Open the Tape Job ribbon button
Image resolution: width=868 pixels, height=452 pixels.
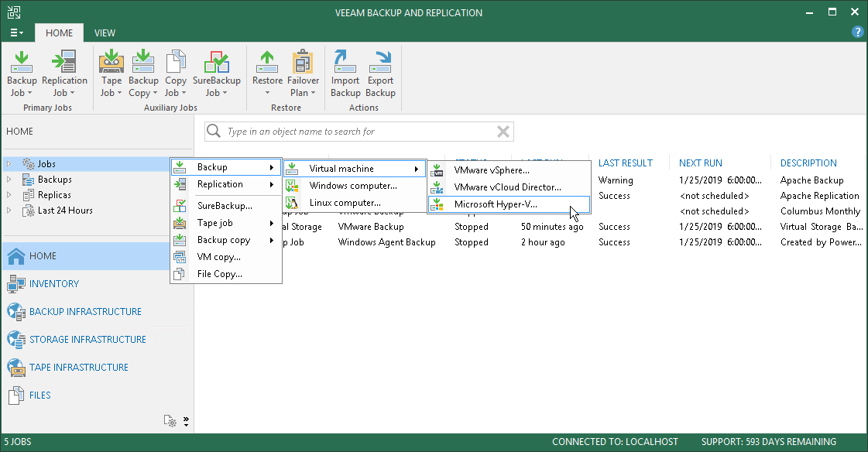[x=112, y=74]
